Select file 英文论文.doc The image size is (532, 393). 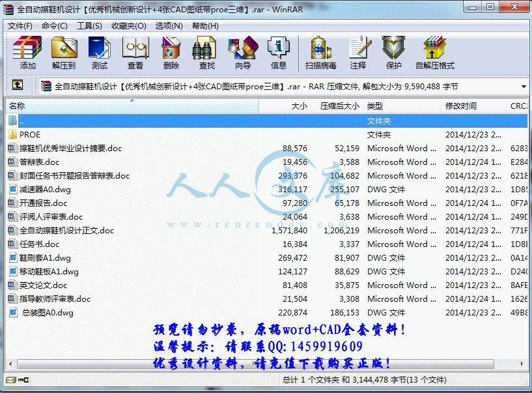click(43, 285)
